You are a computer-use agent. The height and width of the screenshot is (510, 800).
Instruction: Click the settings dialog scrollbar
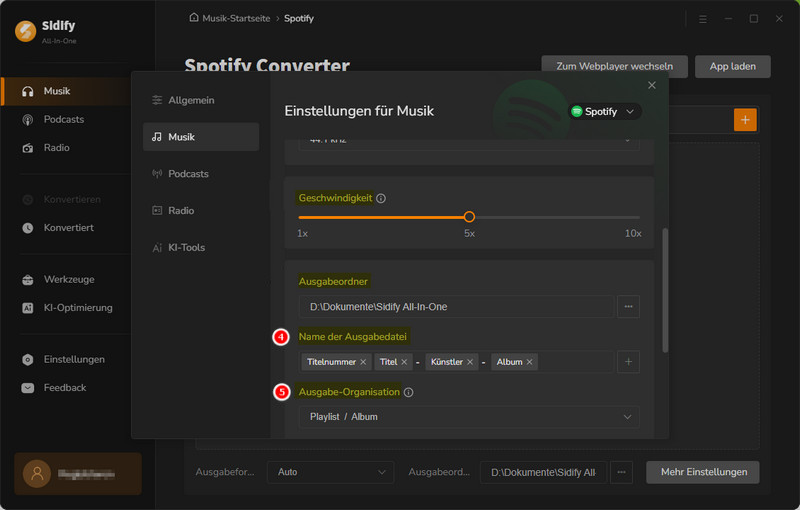point(665,291)
